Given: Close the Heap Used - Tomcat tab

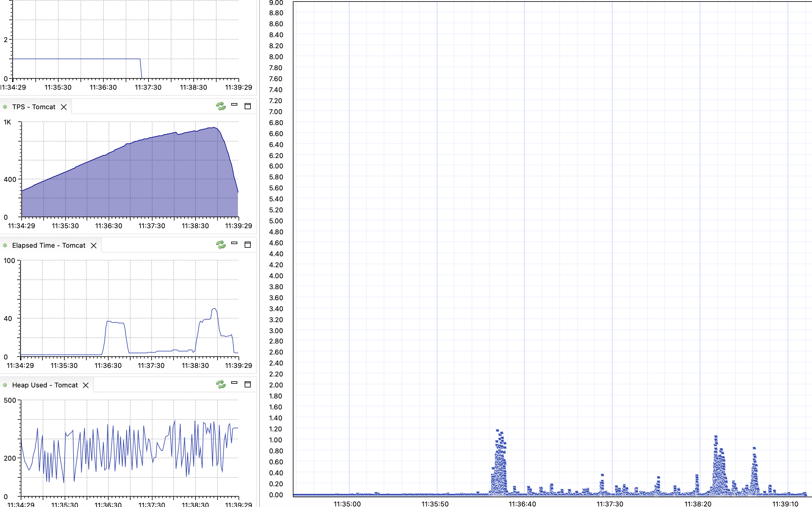Looking at the screenshot, I should 86,385.
